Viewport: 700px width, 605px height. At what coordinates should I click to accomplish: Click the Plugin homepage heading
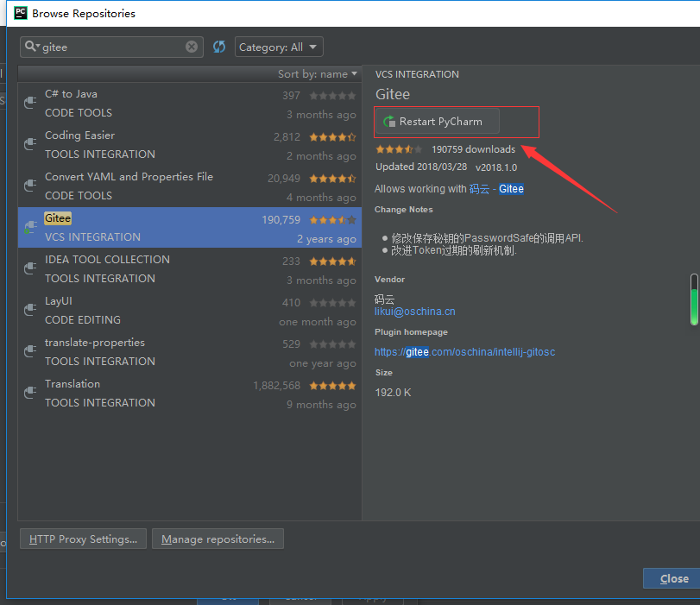[411, 332]
